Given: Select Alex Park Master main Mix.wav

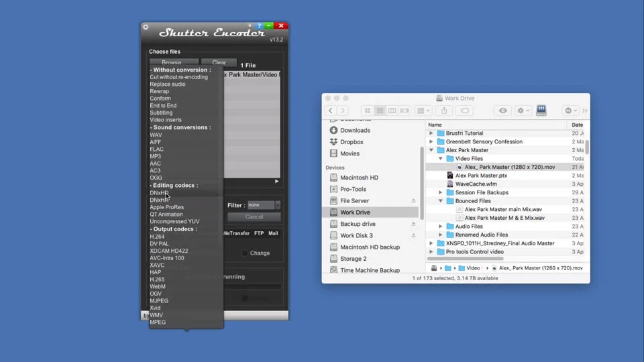Looking at the screenshot, I should (503, 209).
